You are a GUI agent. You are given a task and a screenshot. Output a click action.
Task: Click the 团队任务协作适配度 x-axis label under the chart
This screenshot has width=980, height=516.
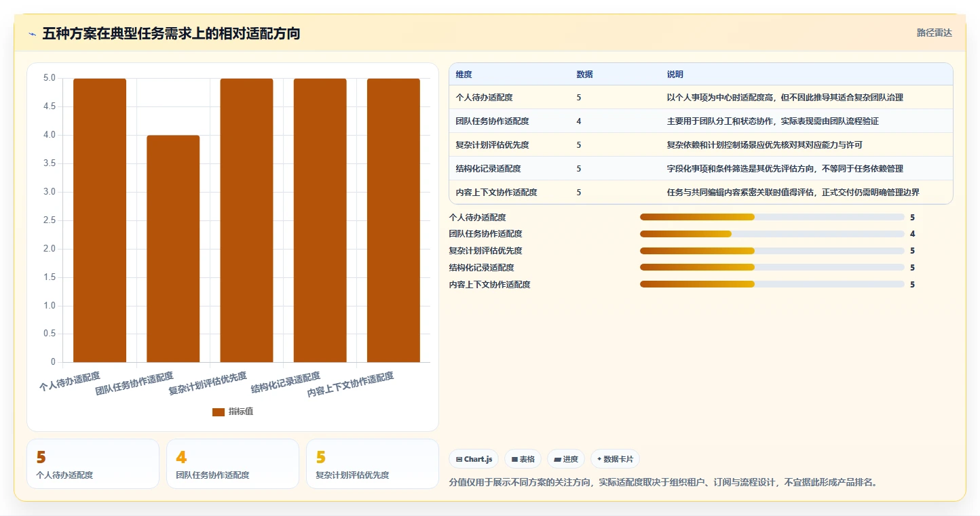(x=134, y=383)
